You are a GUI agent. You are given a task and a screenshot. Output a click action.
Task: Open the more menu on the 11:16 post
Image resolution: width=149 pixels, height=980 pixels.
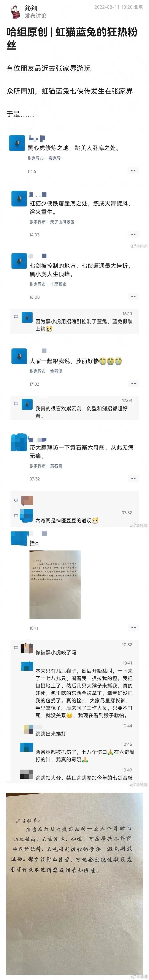point(133,171)
